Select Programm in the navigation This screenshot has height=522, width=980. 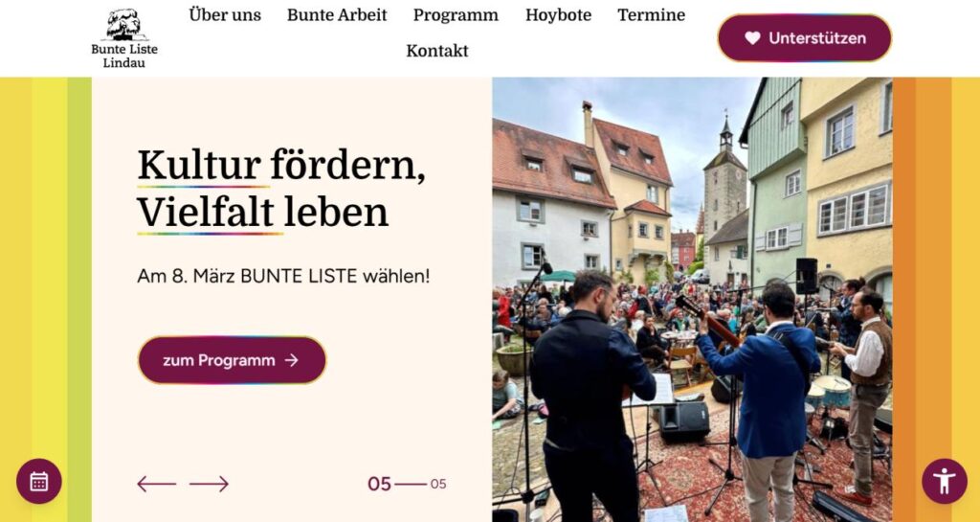coord(456,15)
